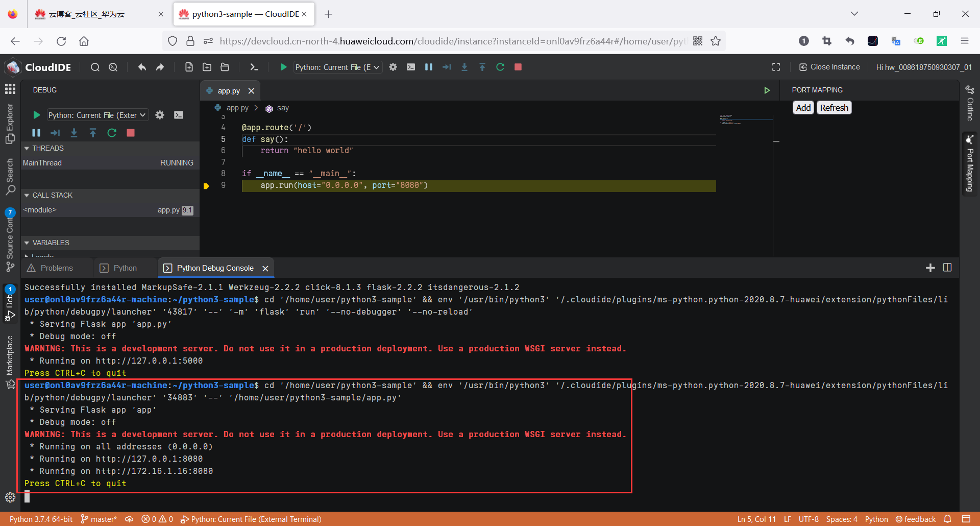Screen dimensions: 980x526
Task: Click the search icon in CloudIDE toolbar
Action: point(95,67)
